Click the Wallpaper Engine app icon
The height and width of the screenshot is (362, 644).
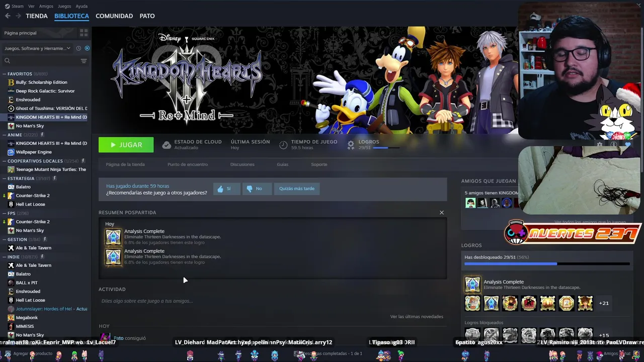click(11, 152)
